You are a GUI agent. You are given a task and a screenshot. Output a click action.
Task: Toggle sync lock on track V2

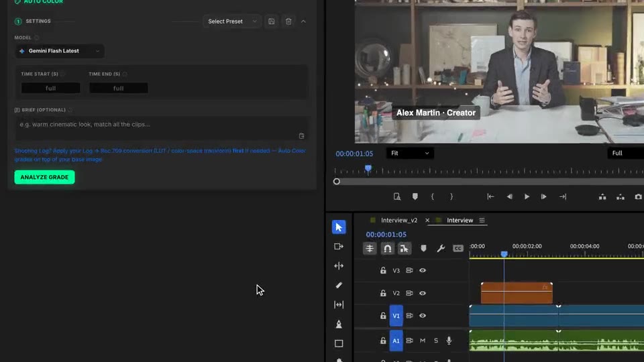pos(409,293)
